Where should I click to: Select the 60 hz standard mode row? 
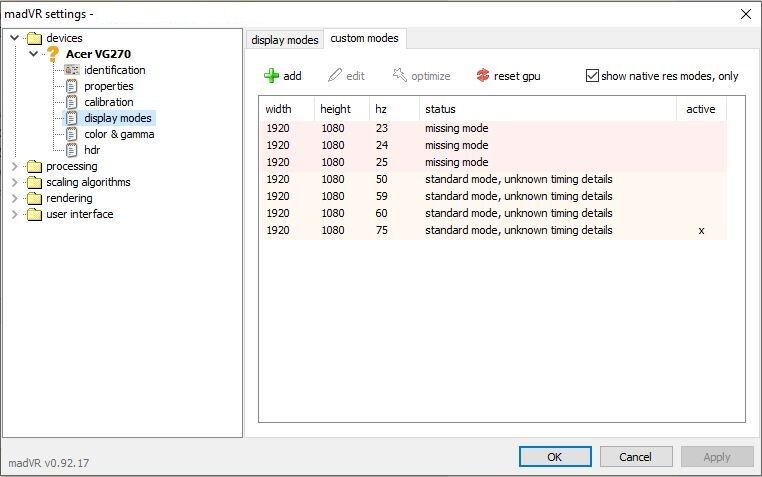coord(493,213)
